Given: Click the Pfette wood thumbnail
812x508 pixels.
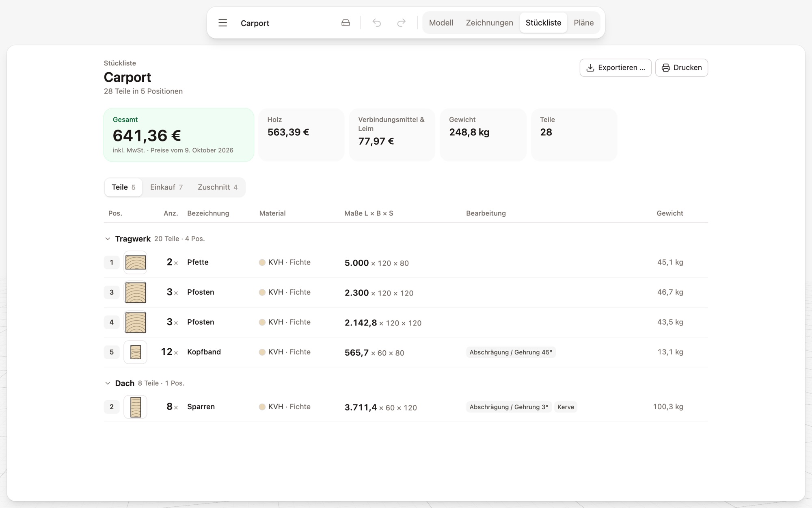Looking at the screenshot, I should 135,263.
